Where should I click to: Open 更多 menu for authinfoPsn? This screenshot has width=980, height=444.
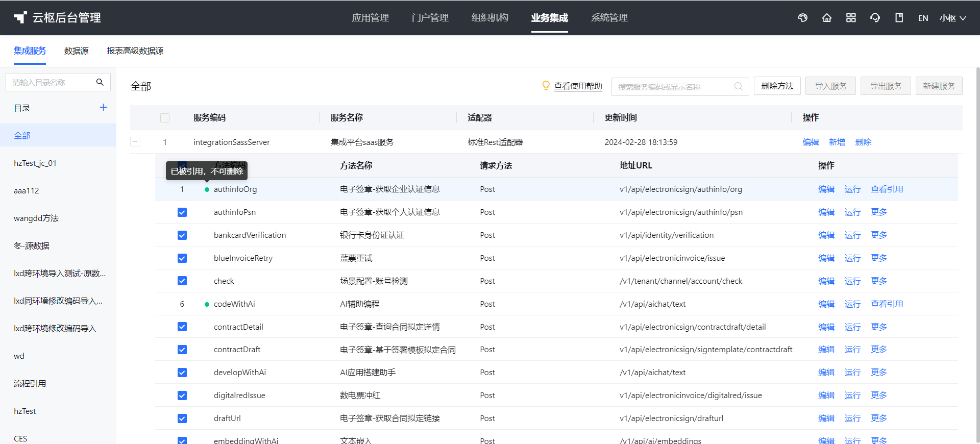pyautogui.click(x=879, y=212)
